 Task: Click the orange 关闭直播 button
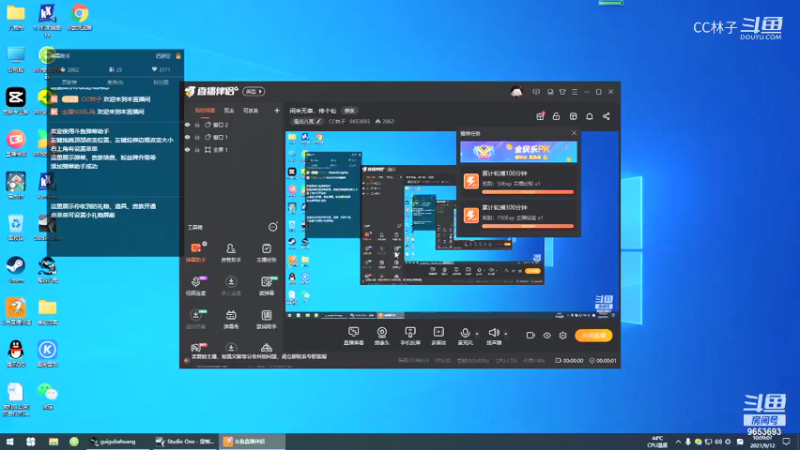(x=593, y=335)
